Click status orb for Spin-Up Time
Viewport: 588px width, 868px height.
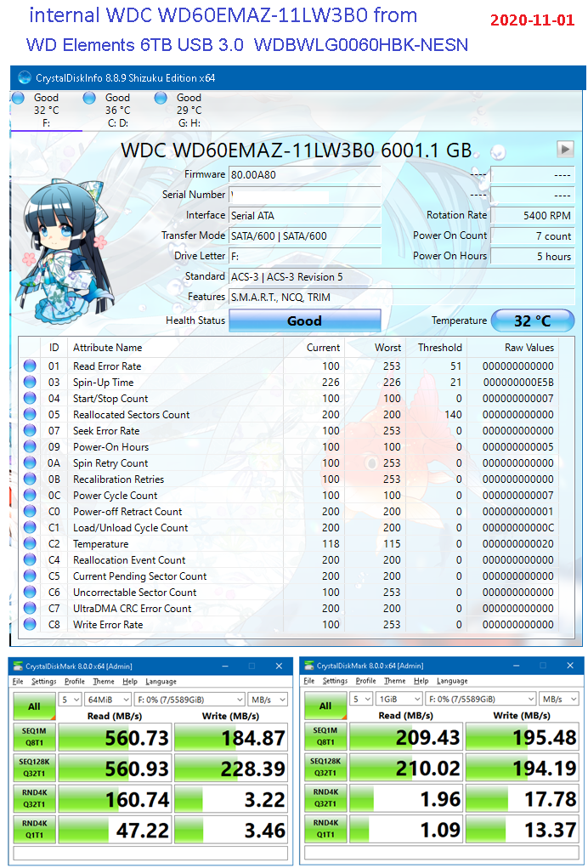coord(30,382)
